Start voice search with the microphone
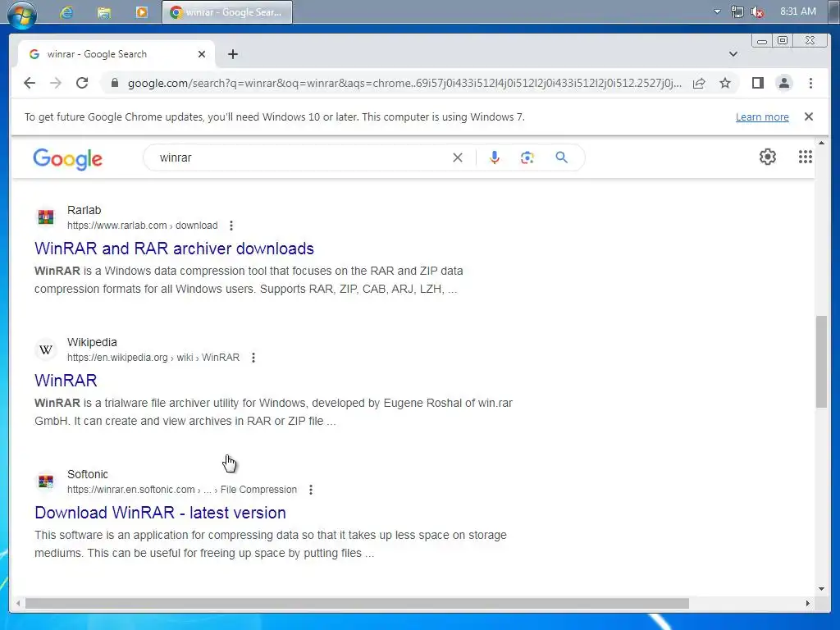840x630 pixels. coord(495,157)
